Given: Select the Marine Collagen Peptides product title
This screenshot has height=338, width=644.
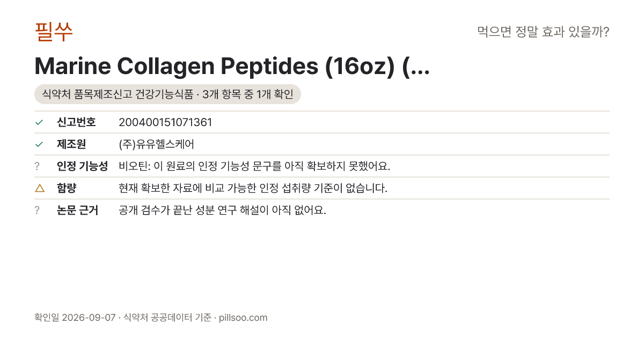Looking at the screenshot, I should click(x=232, y=66).
